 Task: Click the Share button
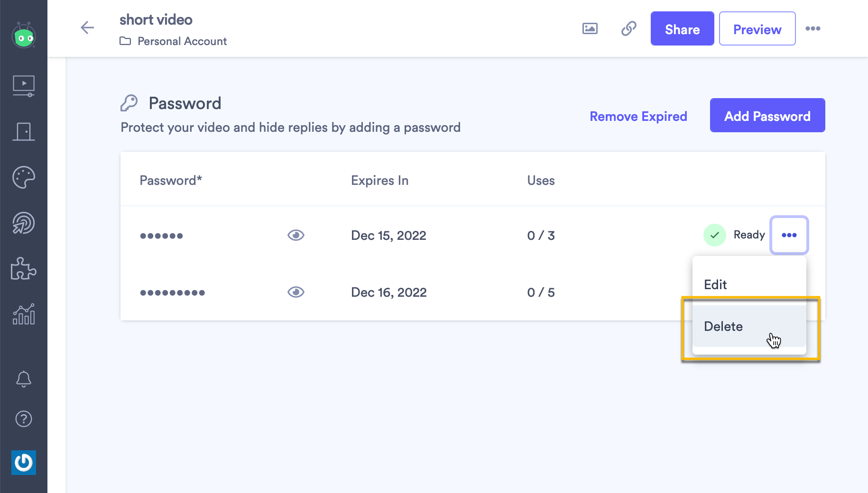click(682, 29)
